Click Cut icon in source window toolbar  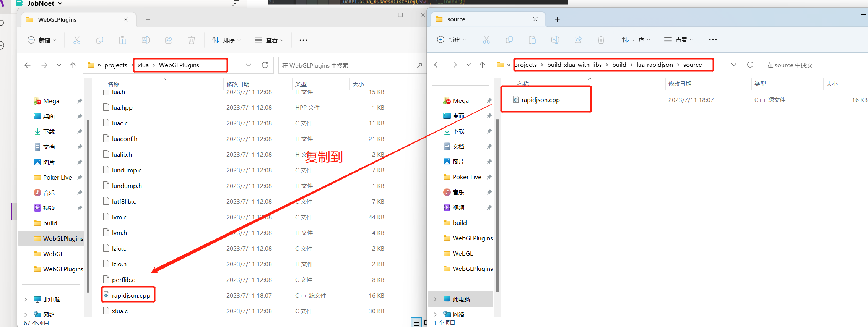click(486, 40)
